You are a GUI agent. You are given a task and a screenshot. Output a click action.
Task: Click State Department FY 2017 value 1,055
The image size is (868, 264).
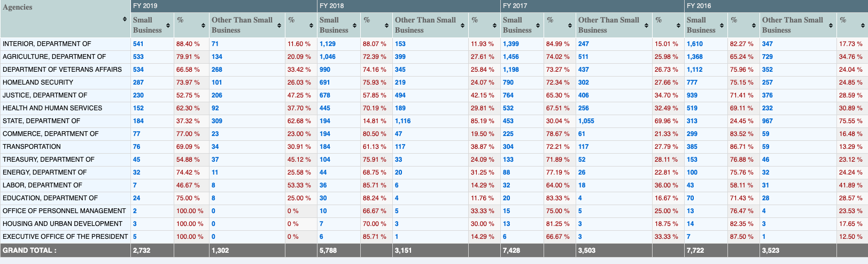pos(586,121)
